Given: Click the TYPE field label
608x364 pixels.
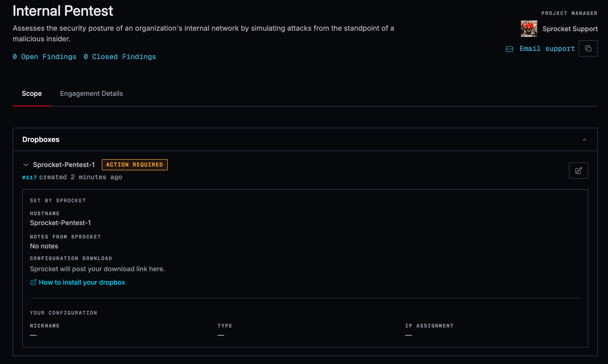Looking at the screenshot, I should click(225, 326).
